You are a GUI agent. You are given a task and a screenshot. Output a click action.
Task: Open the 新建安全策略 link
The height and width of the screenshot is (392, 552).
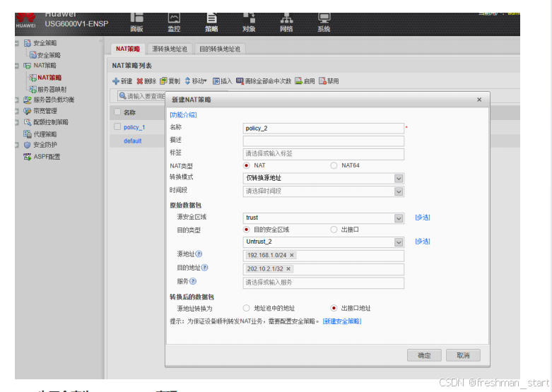pos(342,321)
